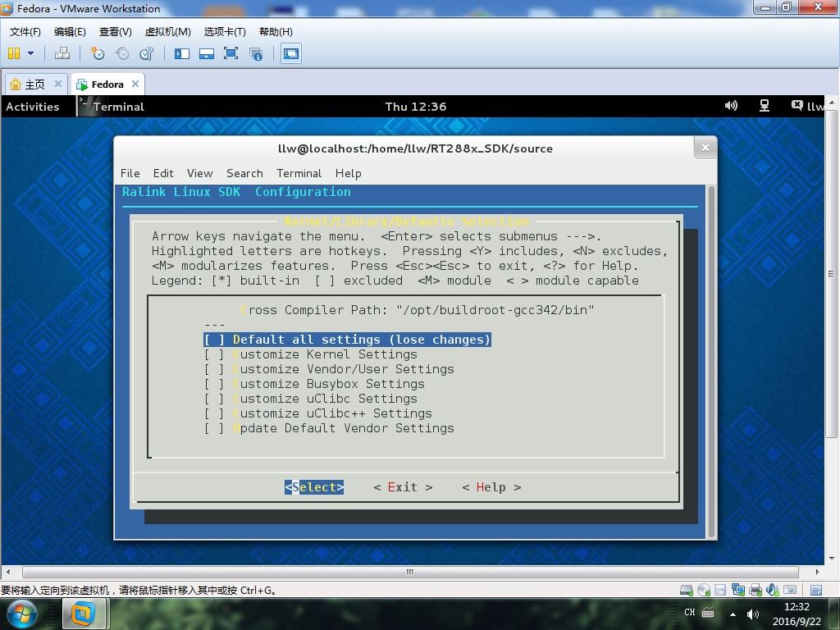Image resolution: width=840 pixels, height=630 pixels.
Task: Close the Fedora tab
Action: click(135, 84)
